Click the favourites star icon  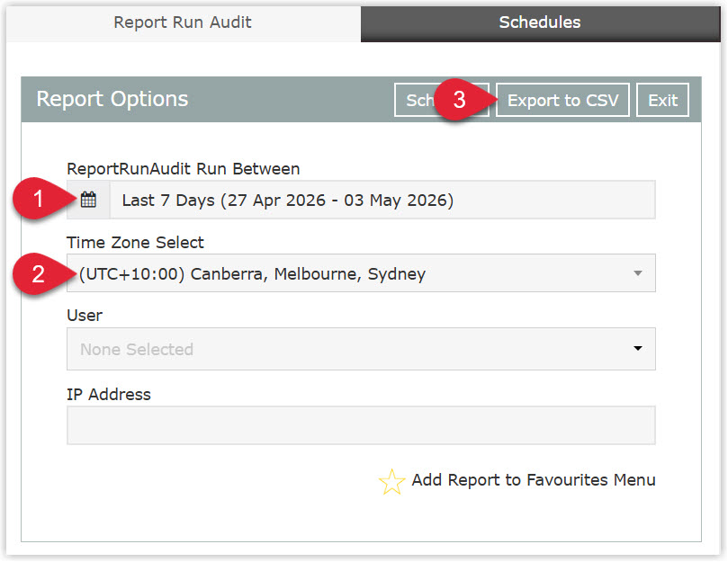391,481
